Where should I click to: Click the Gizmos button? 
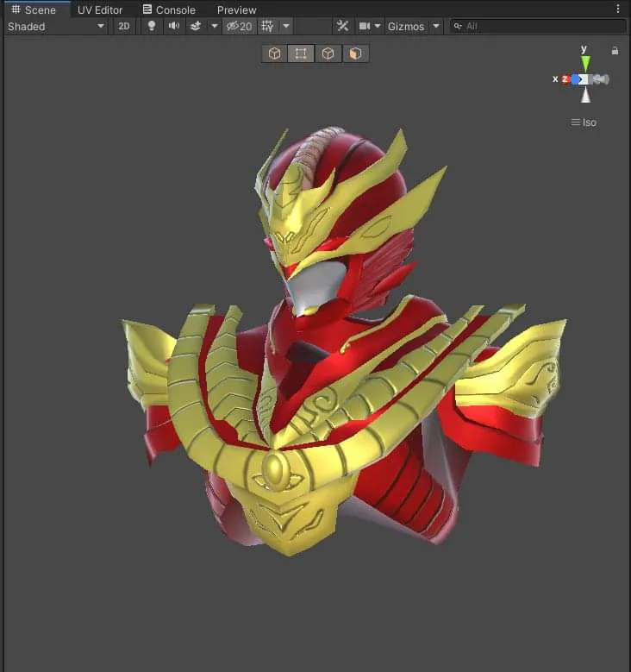tap(406, 27)
